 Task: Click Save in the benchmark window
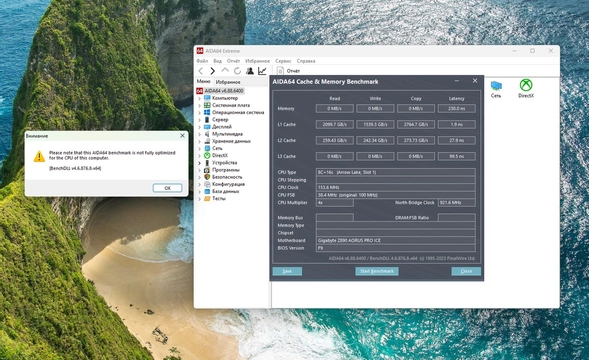pos(287,271)
